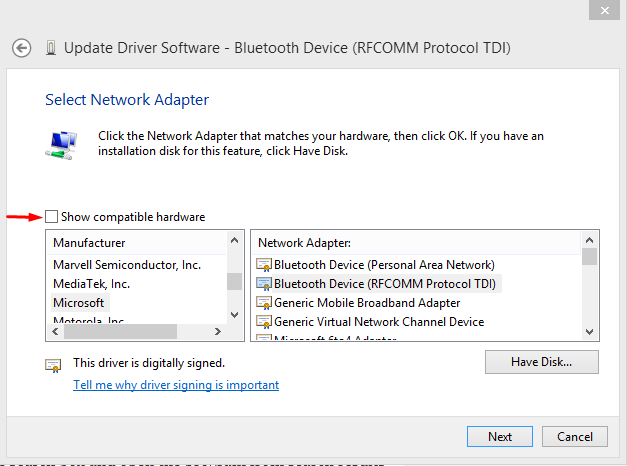This screenshot has height=466, width=627.
Task: Click the Manufacturer list vertical scrollbar thumb
Action: coord(234,281)
